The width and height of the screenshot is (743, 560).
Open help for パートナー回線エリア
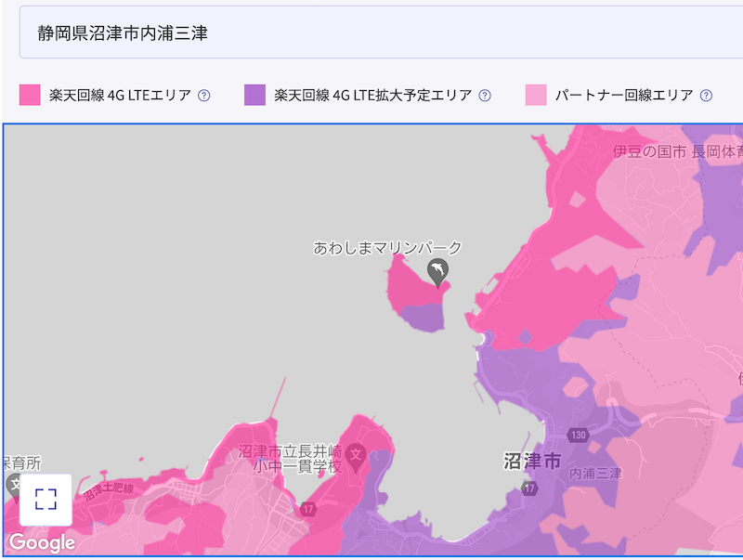pos(706,96)
